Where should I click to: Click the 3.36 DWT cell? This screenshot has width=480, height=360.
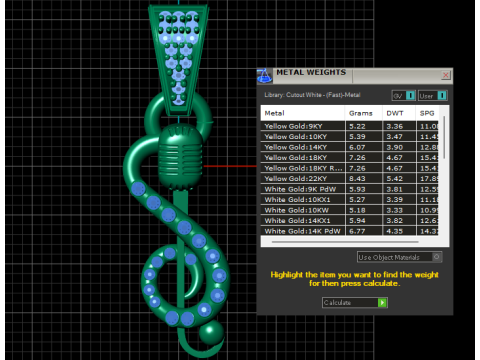[399, 126]
